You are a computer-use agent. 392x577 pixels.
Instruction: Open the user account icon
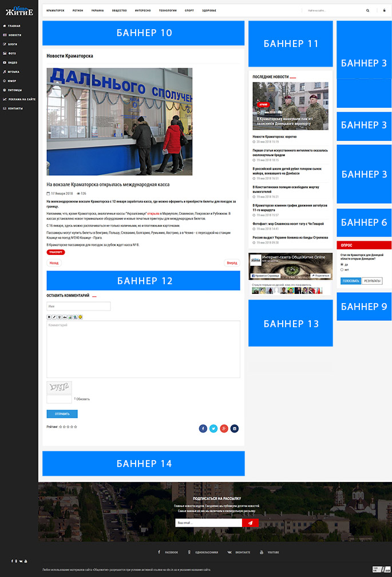(x=384, y=10)
